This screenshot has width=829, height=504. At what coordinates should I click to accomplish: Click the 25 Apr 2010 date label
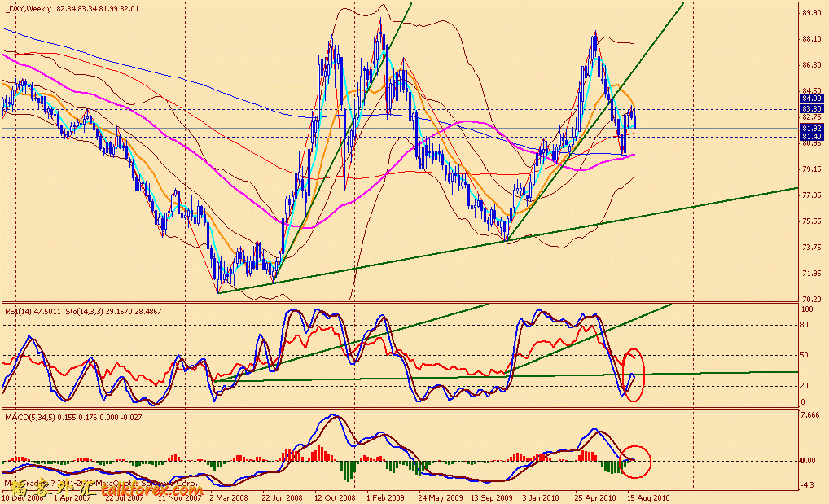coord(596,497)
